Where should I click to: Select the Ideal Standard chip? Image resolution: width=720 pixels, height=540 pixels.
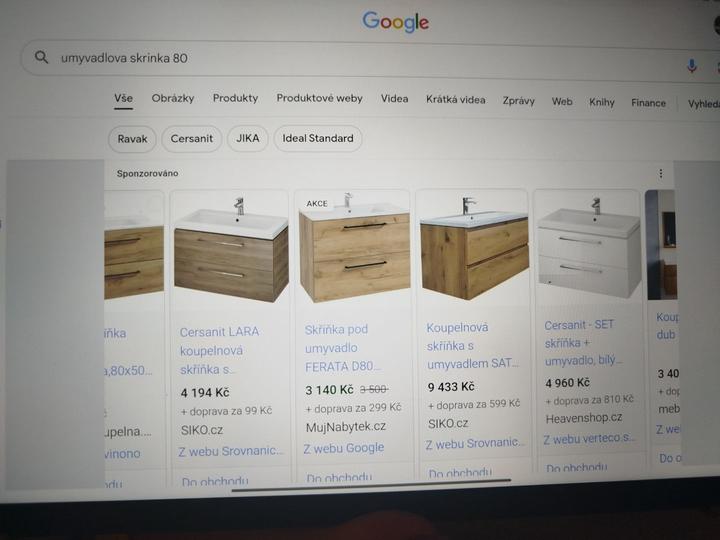click(318, 138)
